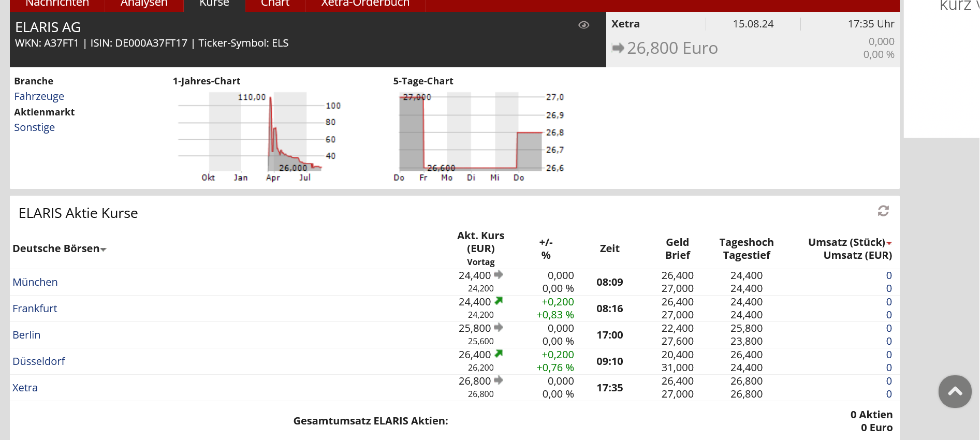This screenshot has height=440, width=980.
Task: Click the gray arrow beside München price
Action: click(x=499, y=274)
